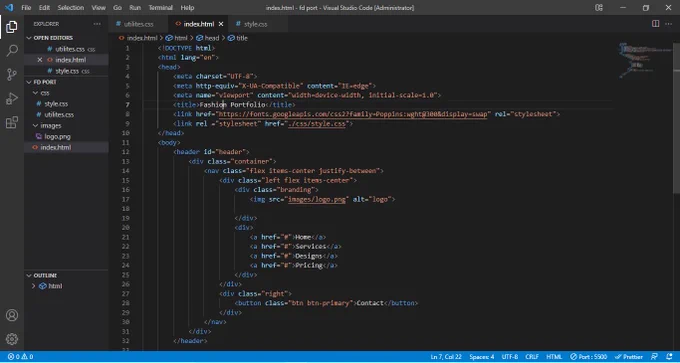Expand the html node in Outline

pyautogui.click(x=33, y=286)
